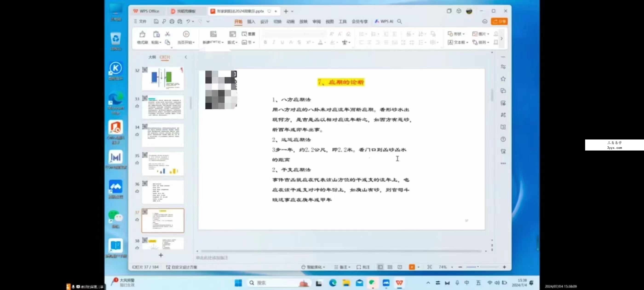644x290 pixels.
Task: Click the add slide plus button below thumbnails
Action: 161,255
